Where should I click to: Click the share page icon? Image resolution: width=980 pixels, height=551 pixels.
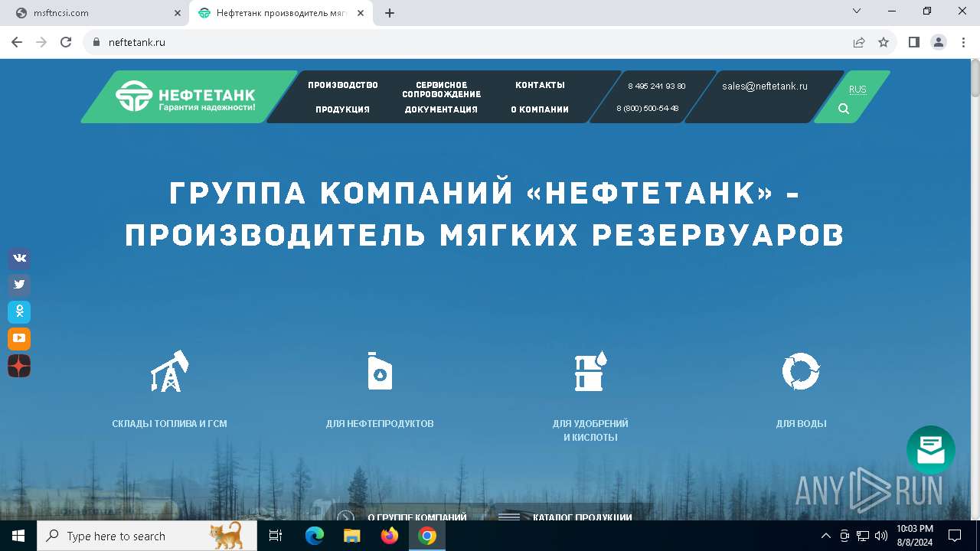(x=859, y=42)
